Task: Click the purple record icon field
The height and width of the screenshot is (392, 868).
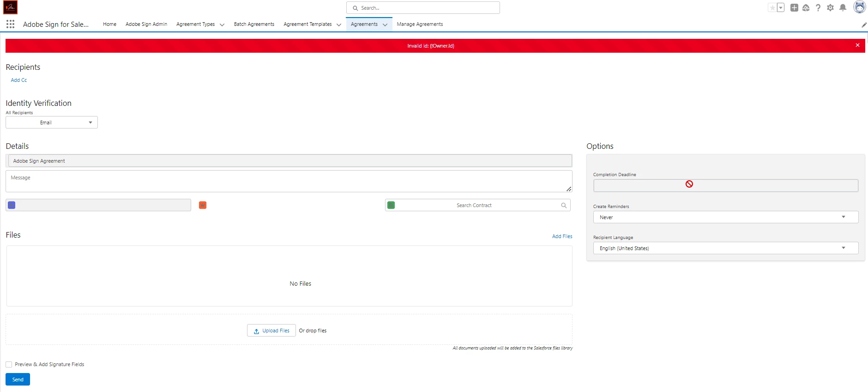Action: pyautogui.click(x=98, y=205)
